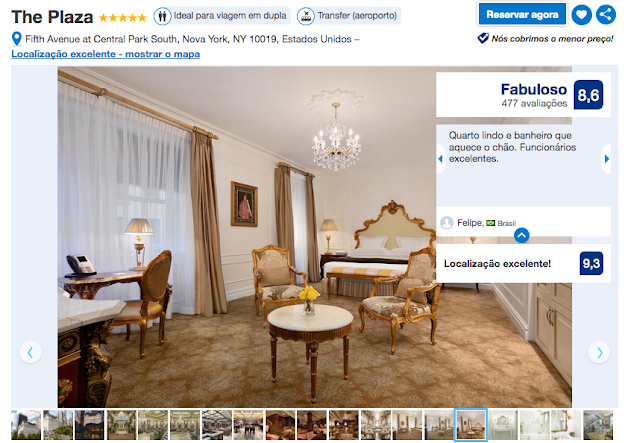Click Reservar agora button
Screen dimensions: 640x443
[522, 15]
